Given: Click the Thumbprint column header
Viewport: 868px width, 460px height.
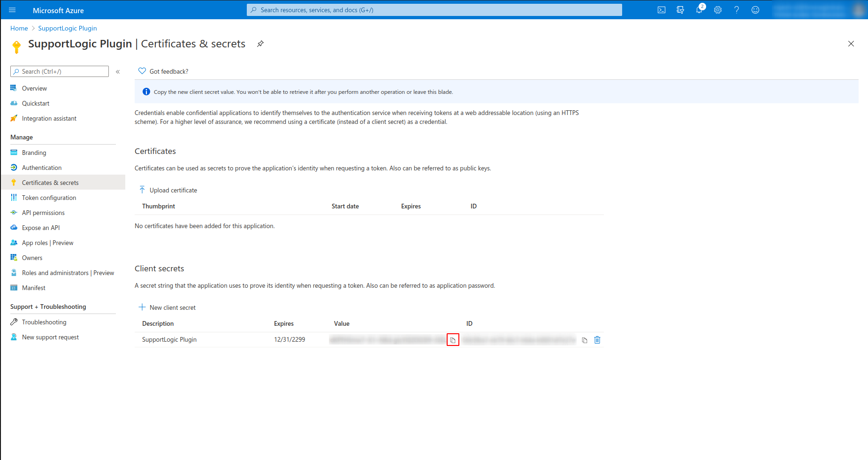Looking at the screenshot, I should pyautogui.click(x=159, y=206).
